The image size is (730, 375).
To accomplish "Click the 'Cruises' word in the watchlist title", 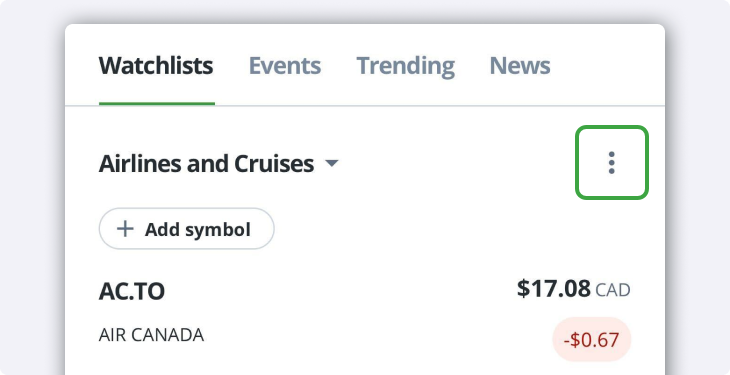I will (x=274, y=164).
